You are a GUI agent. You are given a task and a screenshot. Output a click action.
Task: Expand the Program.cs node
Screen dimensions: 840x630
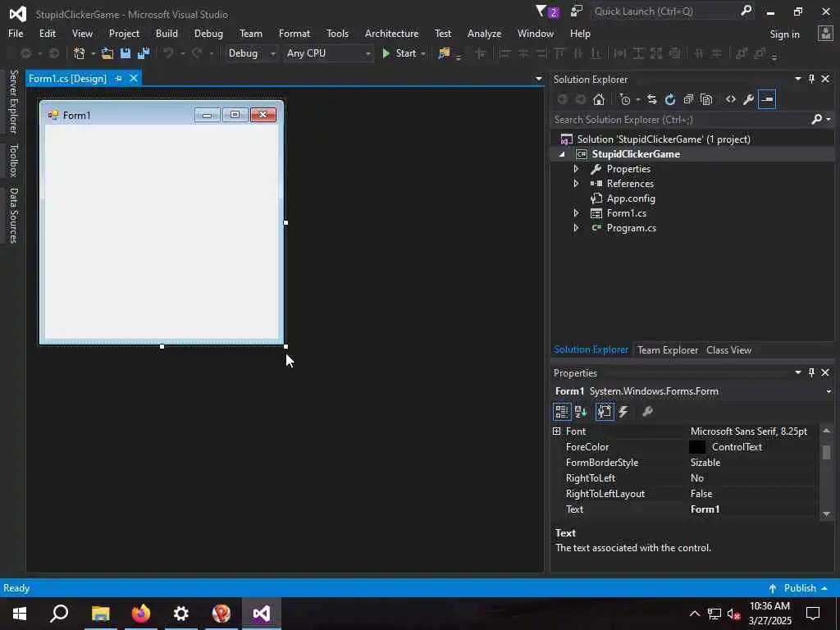pyautogui.click(x=576, y=228)
